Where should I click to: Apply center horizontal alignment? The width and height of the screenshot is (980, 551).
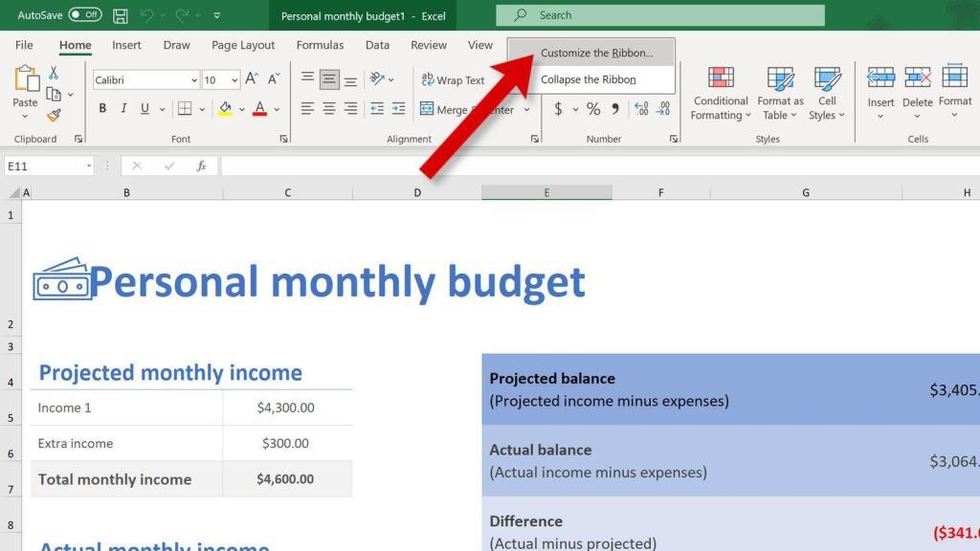click(329, 109)
